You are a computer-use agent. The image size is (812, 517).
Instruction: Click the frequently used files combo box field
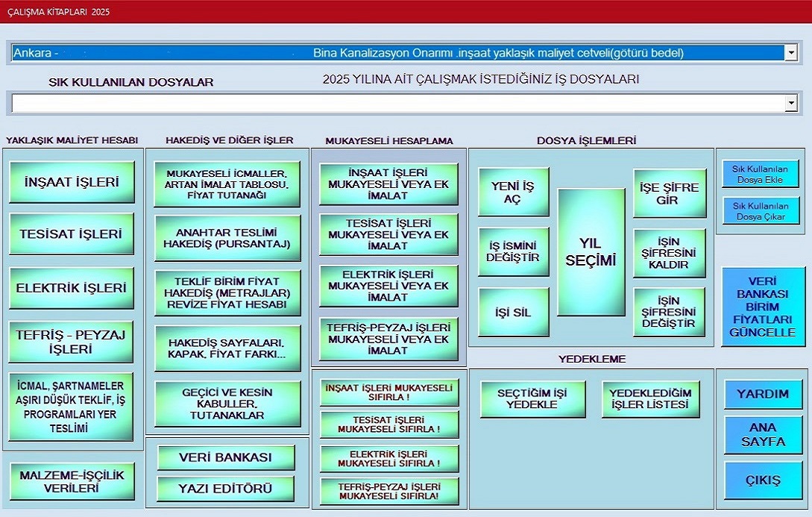pos(395,104)
